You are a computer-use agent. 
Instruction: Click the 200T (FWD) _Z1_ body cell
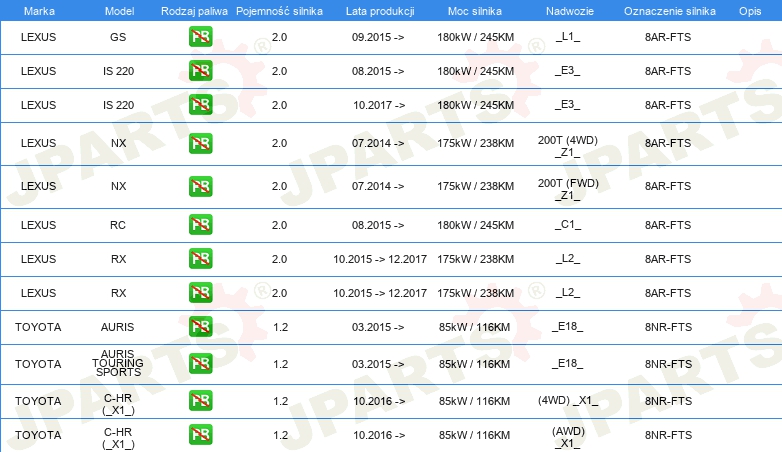[568, 189]
